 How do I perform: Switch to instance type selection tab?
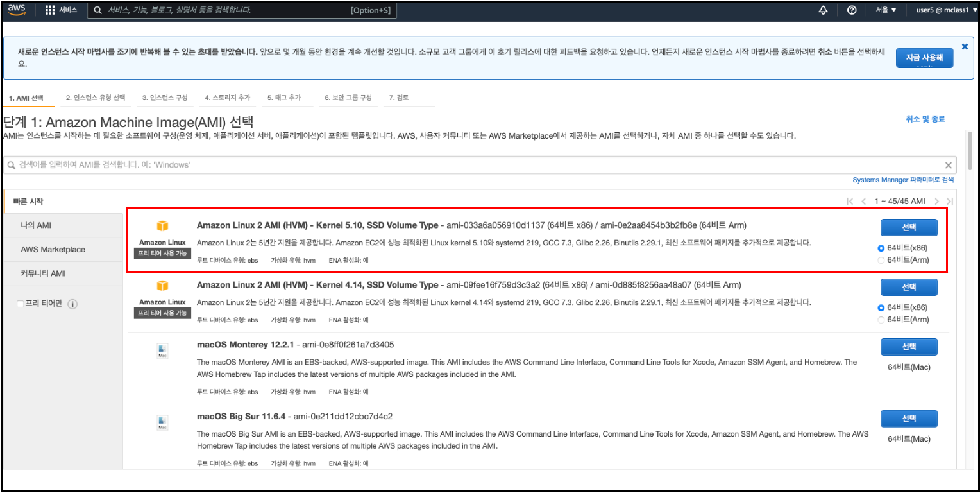pyautogui.click(x=95, y=98)
